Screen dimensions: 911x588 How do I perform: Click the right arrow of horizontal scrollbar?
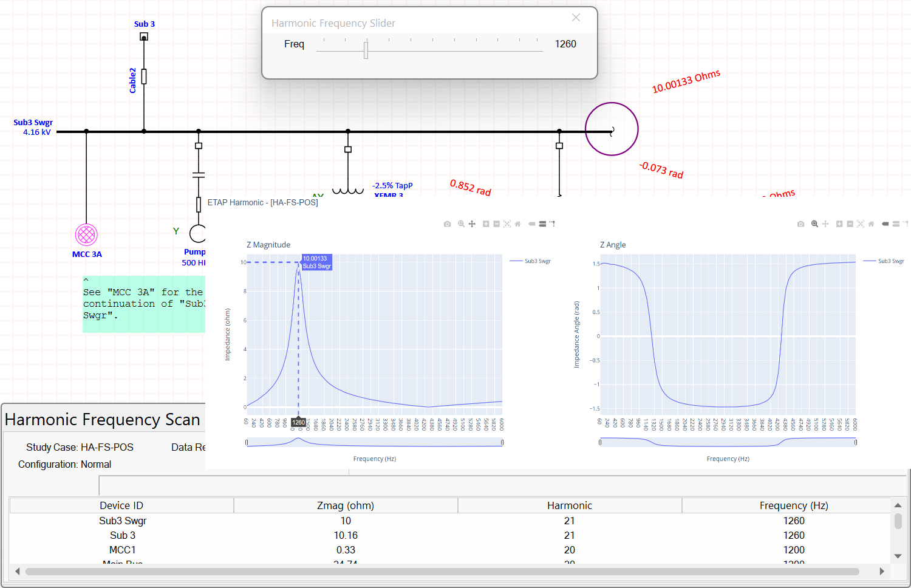point(882,571)
